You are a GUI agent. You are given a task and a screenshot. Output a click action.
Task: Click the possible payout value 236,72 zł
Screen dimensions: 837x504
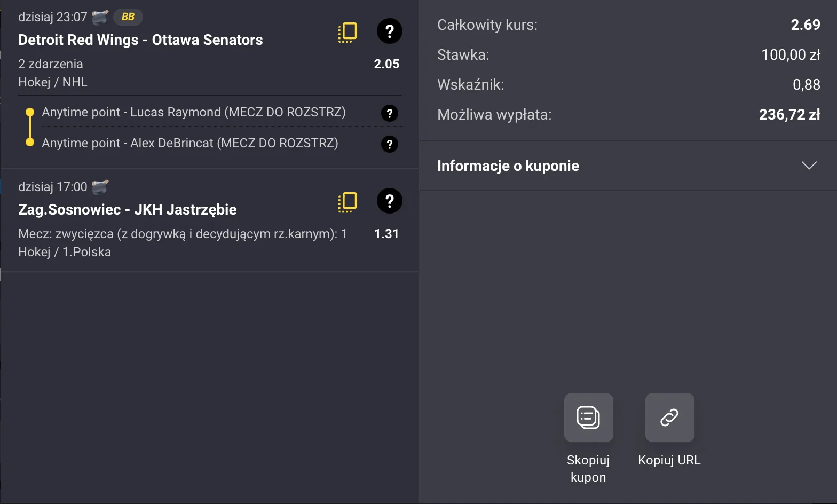(x=789, y=114)
